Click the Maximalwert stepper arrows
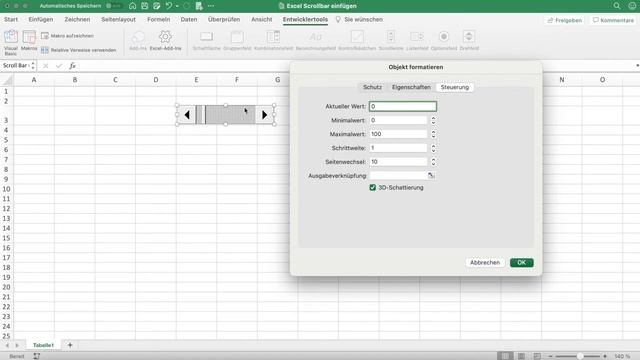Image resolution: width=640 pixels, height=360 pixels. click(x=433, y=134)
